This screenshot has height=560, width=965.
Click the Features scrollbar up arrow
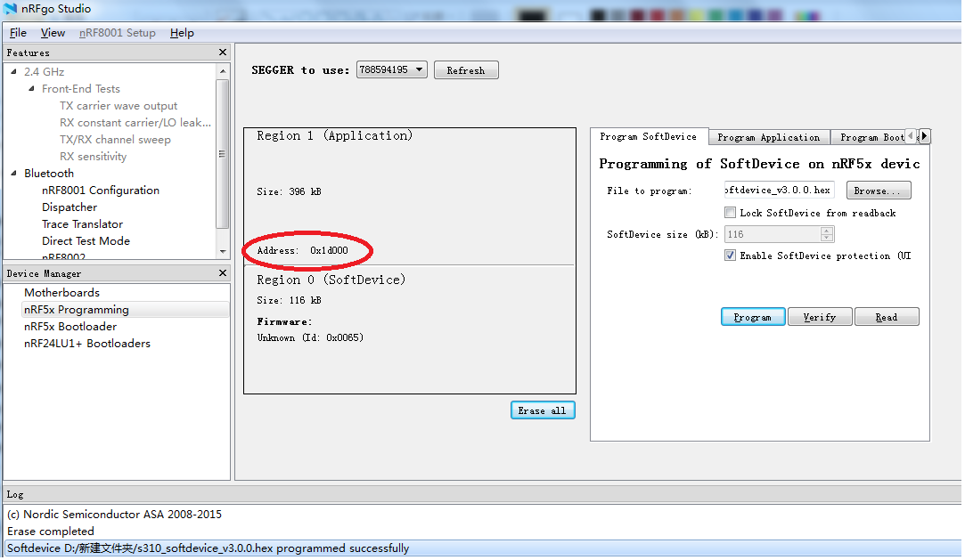point(223,71)
